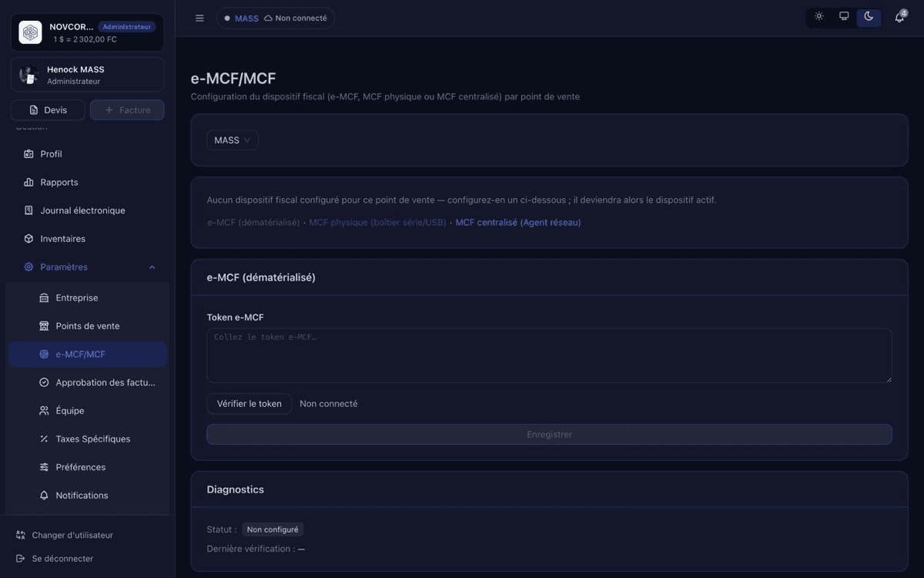Click the Profil sidebar icon
The height and width of the screenshot is (578, 924).
(x=28, y=154)
